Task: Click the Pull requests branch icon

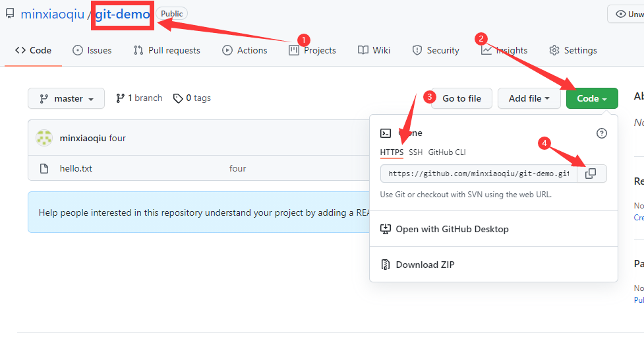Action: coord(138,50)
